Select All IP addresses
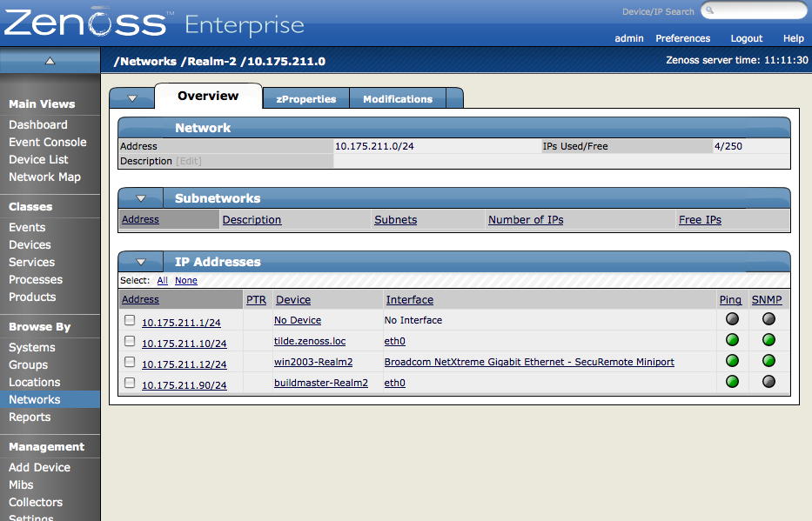Screen dimensions: 812x521 coord(162,280)
